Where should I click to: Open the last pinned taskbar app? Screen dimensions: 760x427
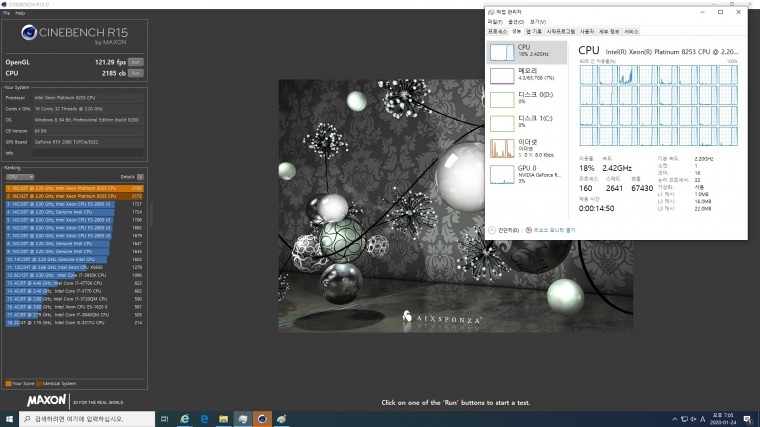pos(282,419)
